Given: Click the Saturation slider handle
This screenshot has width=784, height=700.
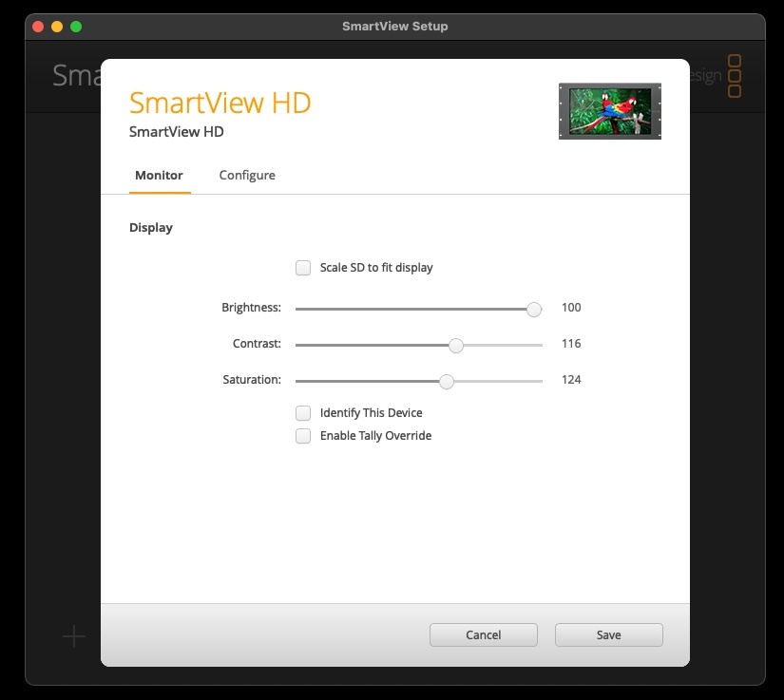Looking at the screenshot, I should pyautogui.click(x=447, y=381).
